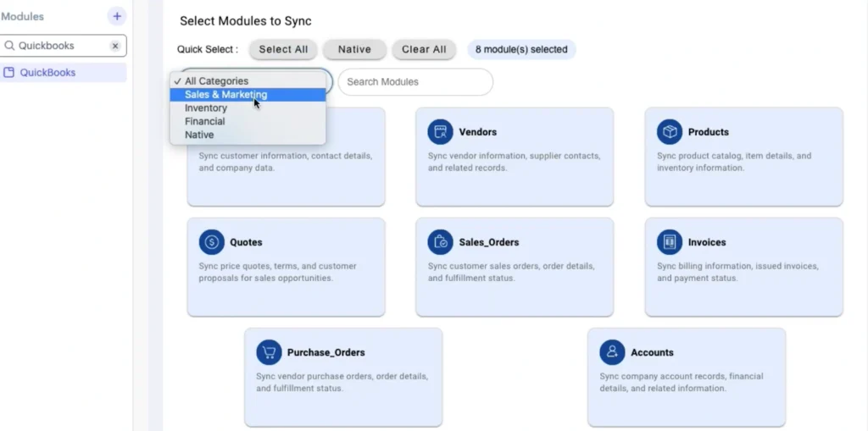Toggle the Purchase_Orders module card

coord(343,377)
